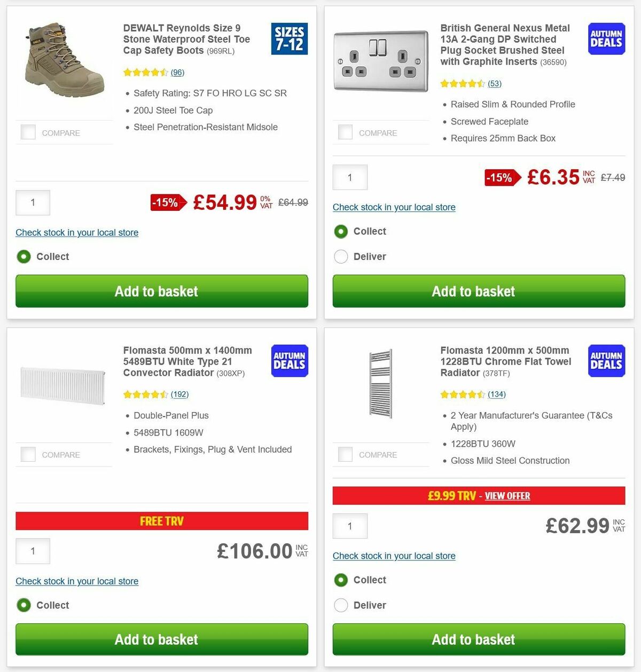This screenshot has width=641, height=672.
Task: Click Add to basket for the plug socket
Action: [479, 291]
